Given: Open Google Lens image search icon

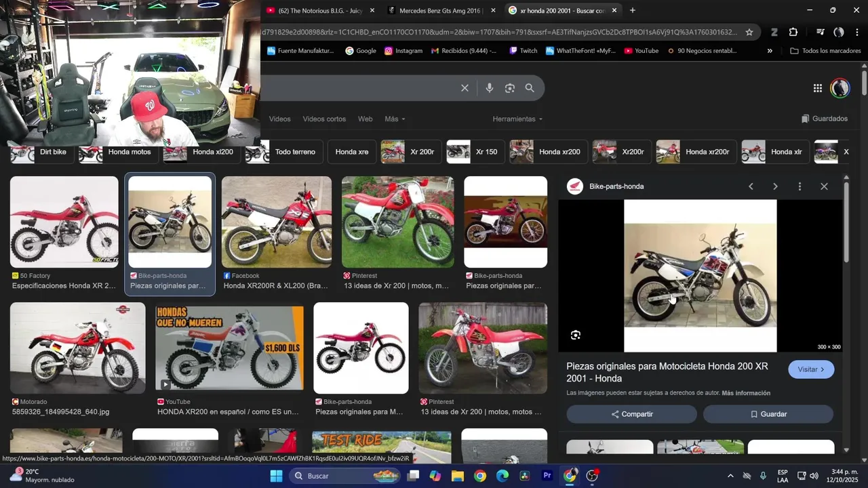Looking at the screenshot, I should [510, 88].
